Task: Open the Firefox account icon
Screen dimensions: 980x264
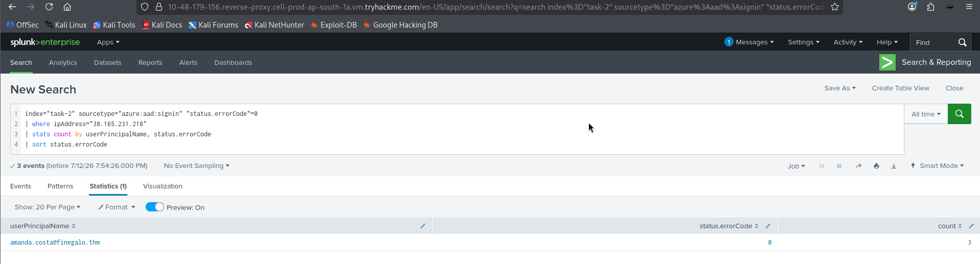Action: 912,7
